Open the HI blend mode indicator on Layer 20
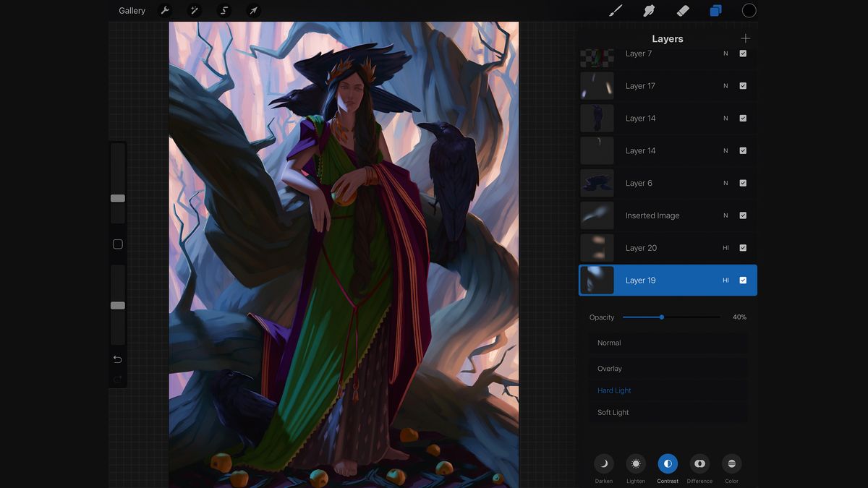 (726, 247)
